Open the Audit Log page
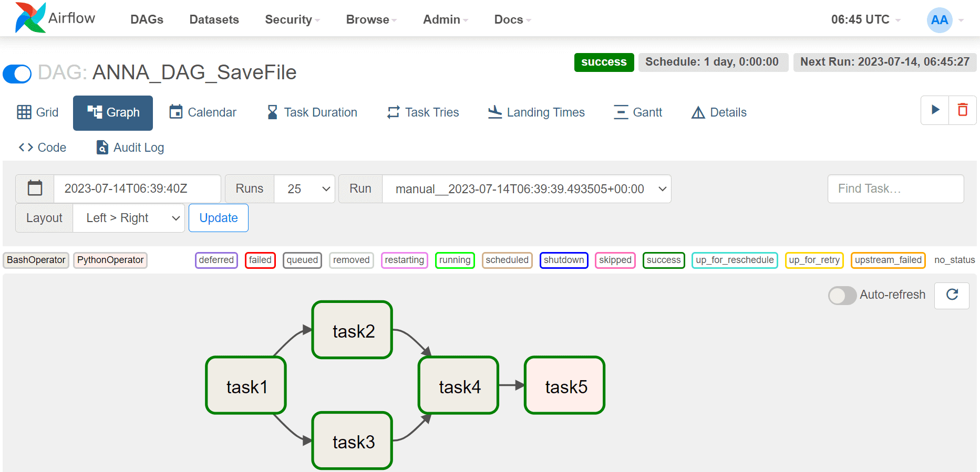This screenshot has width=980, height=472. point(130,148)
